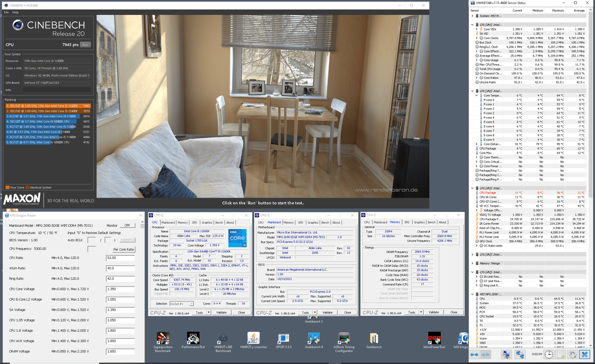
Task: Expand the Core Ratios row in HWiNFO
Action: point(476,78)
